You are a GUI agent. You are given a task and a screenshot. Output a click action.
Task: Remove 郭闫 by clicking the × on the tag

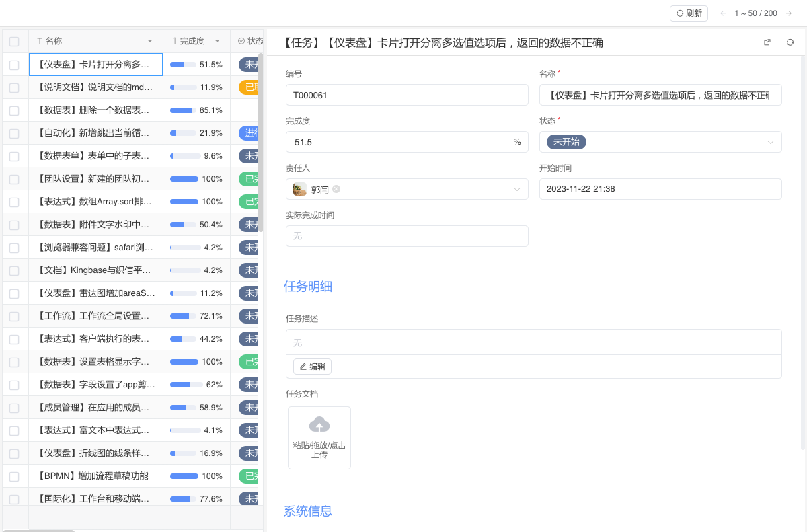pyautogui.click(x=336, y=189)
